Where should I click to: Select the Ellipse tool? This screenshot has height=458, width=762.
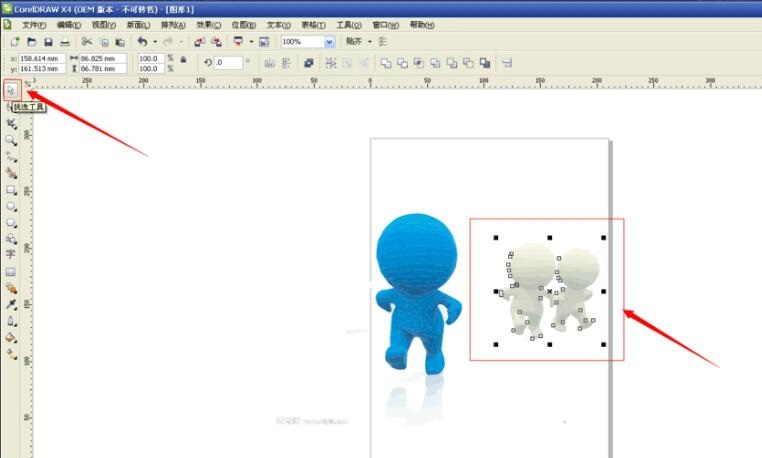coord(11,205)
